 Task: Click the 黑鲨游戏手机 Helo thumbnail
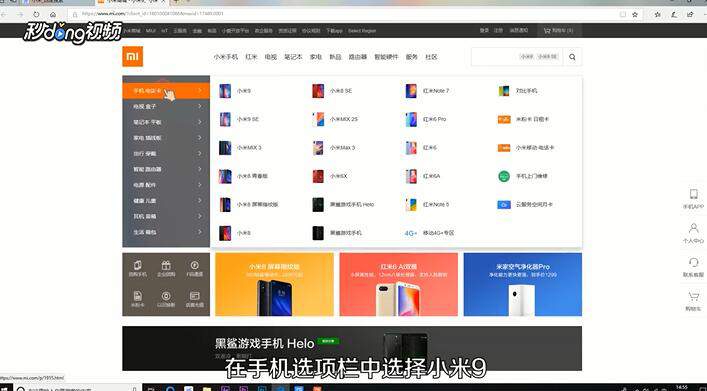click(x=318, y=204)
